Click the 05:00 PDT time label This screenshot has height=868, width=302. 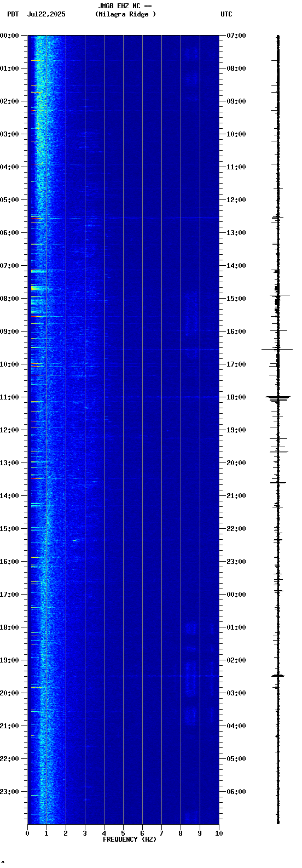[9, 200]
